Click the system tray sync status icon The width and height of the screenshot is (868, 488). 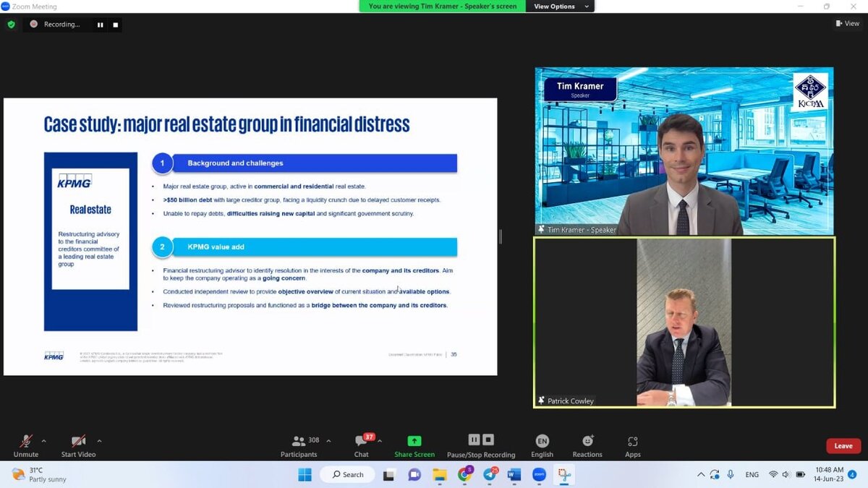715,474
